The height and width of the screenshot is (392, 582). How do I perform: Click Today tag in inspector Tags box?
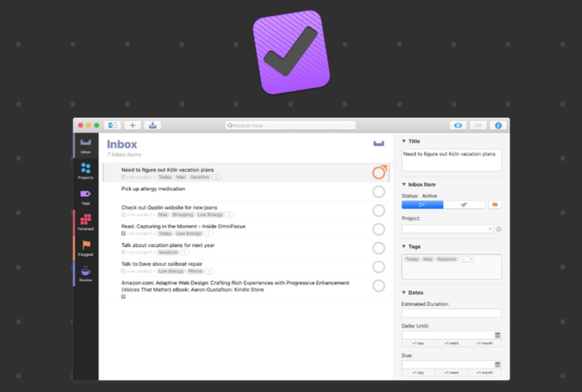click(412, 259)
